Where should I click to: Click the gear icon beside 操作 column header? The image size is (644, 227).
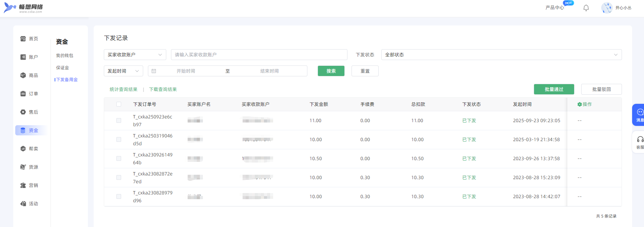point(580,105)
